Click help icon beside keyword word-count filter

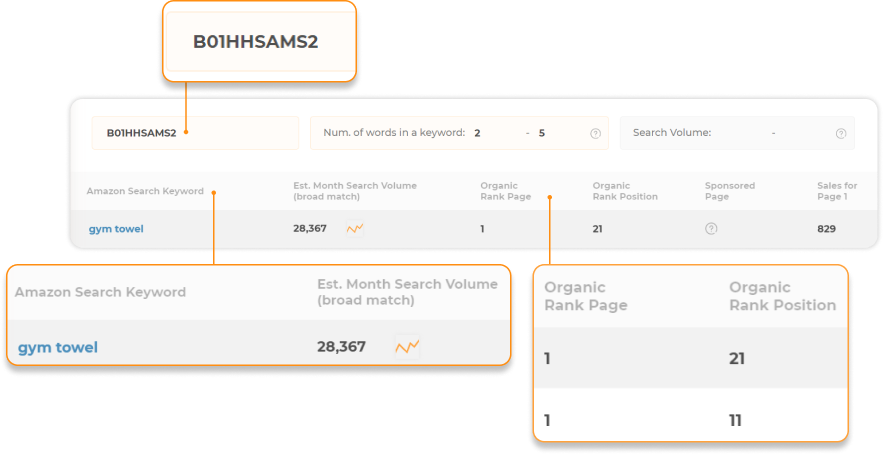pyautogui.click(x=595, y=133)
